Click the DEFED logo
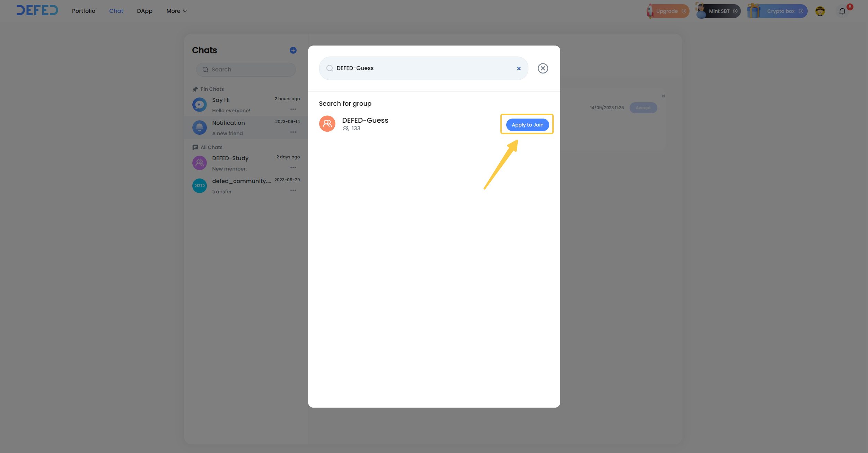Screen dimensions: 868x453 click(37, 10)
